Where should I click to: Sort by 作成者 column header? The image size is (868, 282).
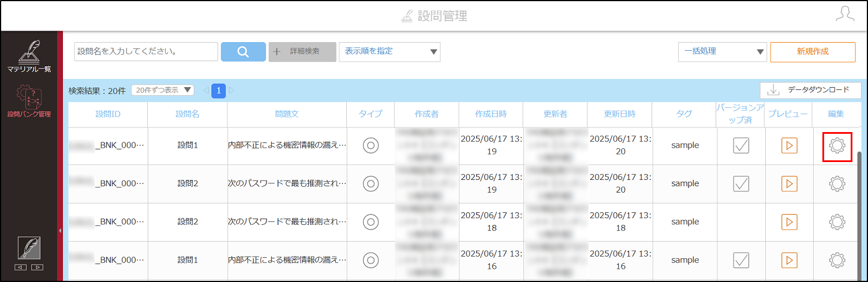(426, 114)
